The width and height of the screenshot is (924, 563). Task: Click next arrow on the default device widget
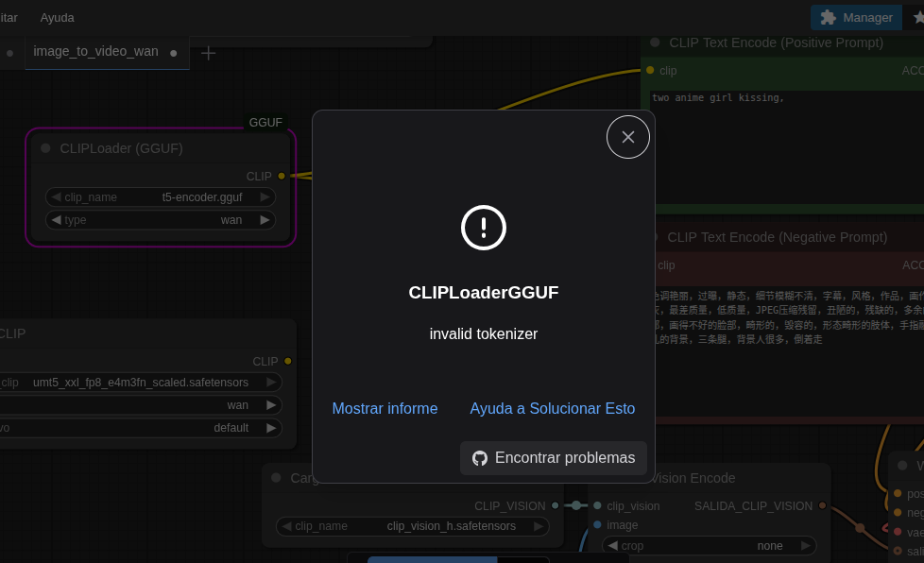coord(271,428)
